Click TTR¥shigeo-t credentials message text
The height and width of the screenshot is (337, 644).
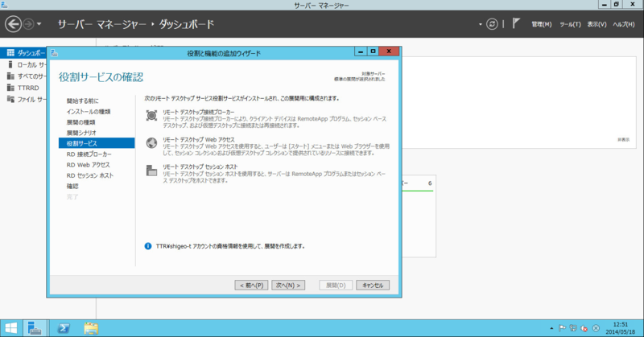(x=230, y=246)
